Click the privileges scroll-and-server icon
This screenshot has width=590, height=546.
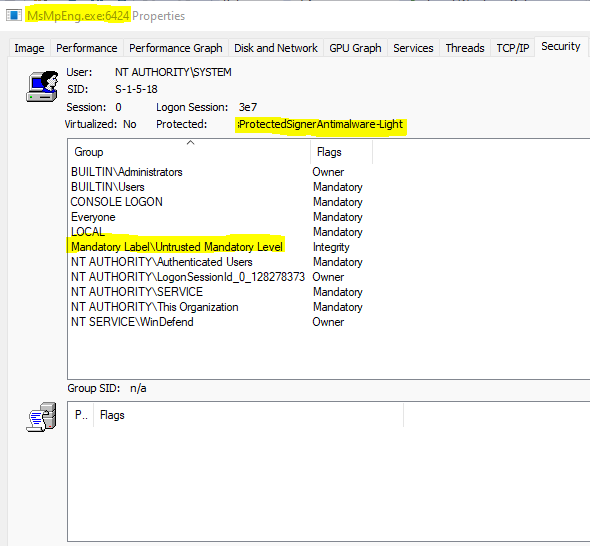(x=42, y=417)
